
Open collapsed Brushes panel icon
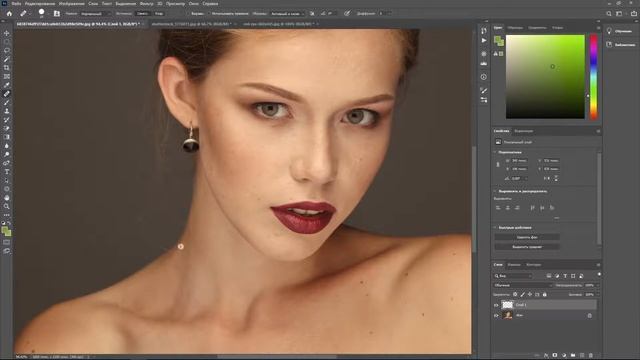tap(484, 90)
